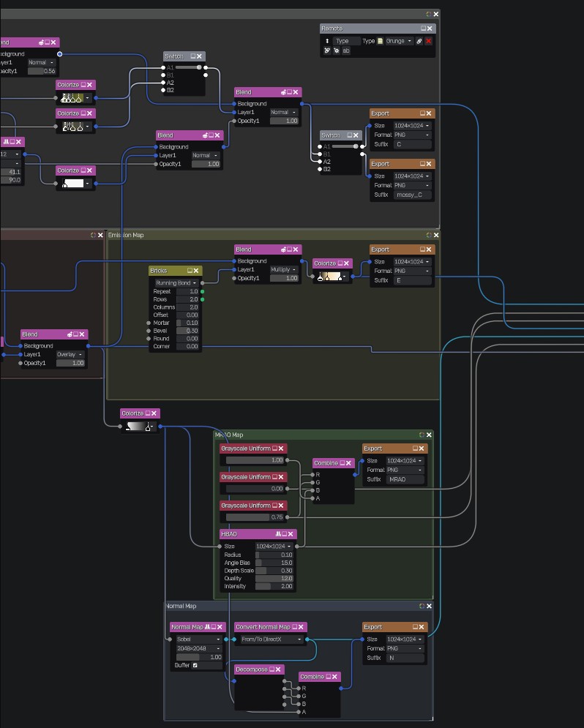Viewport: 584px width, 728px height.
Task: Click the green link dot beside Bricks Rows
Action: tap(203, 299)
